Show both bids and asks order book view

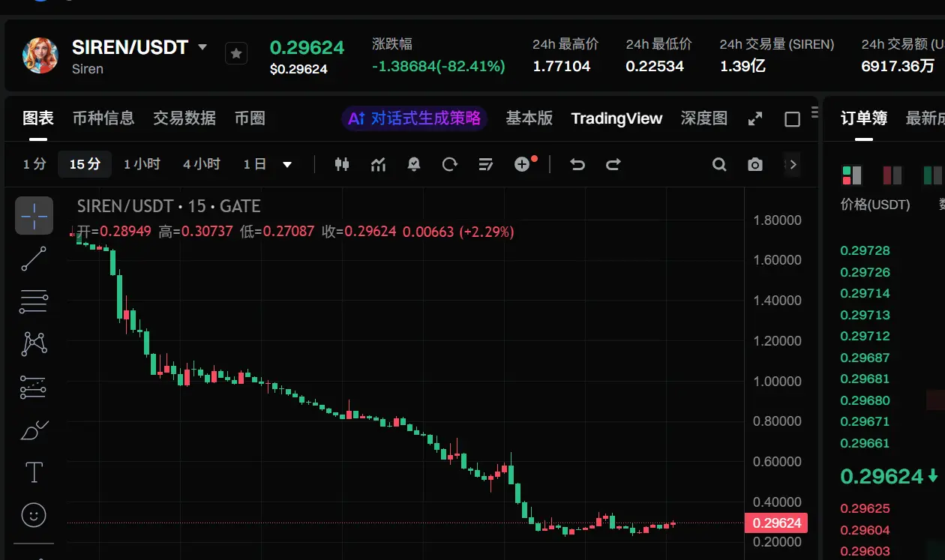point(852,175)
